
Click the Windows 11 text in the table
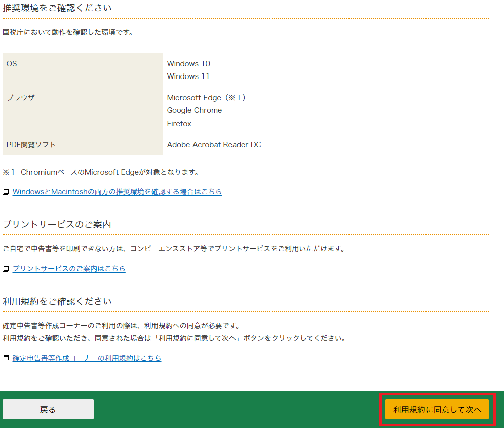(x=188, y=76)
